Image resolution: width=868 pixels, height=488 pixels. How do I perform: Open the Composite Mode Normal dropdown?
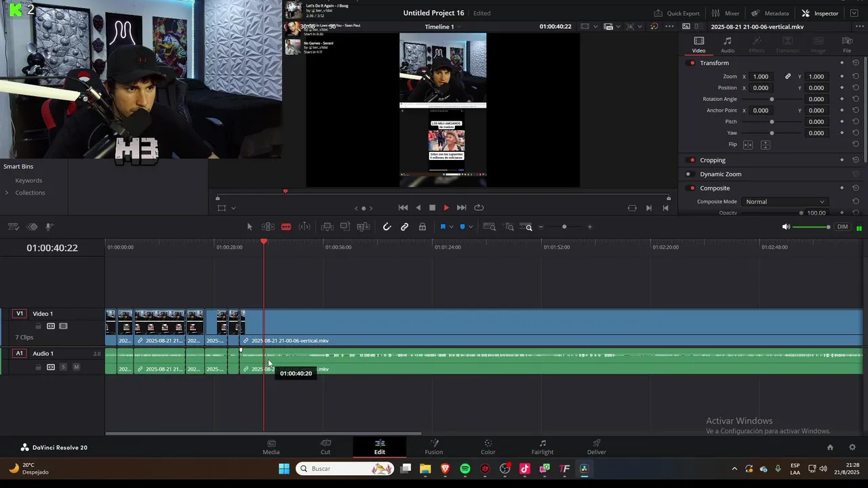tap(785, 202)
